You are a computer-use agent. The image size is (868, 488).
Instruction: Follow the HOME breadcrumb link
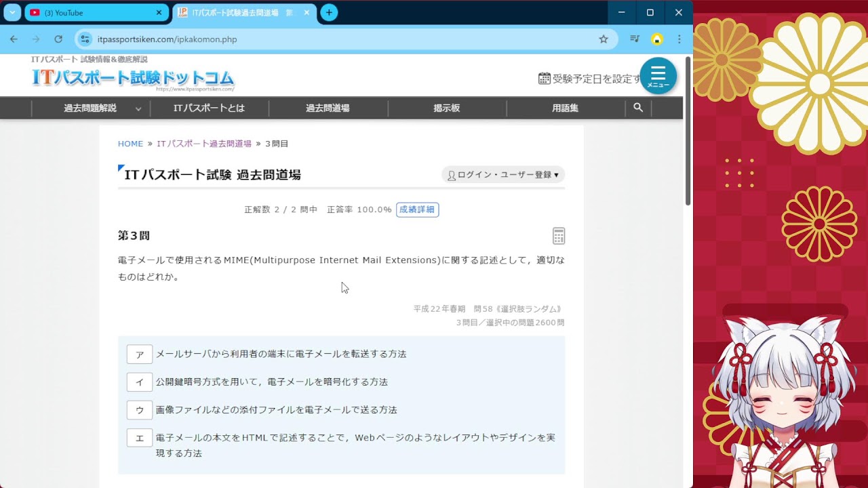click(x=130, y=144)
